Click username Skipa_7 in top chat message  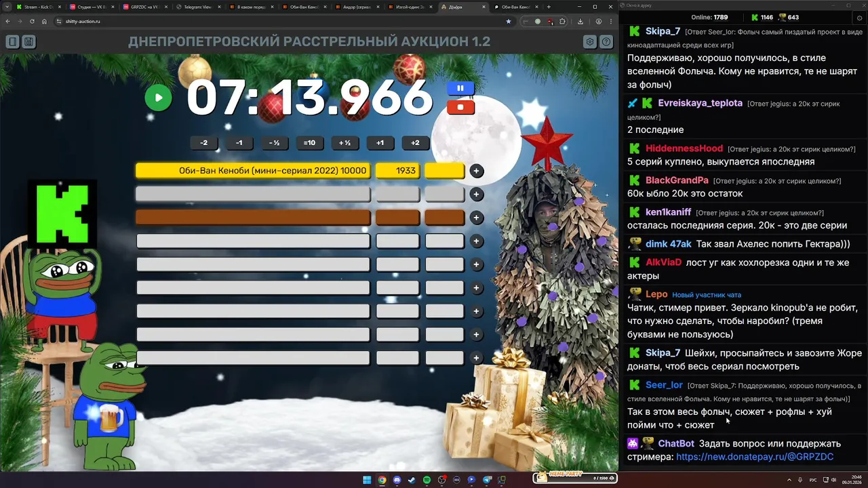pyautogui.click(x=663, y=31)
